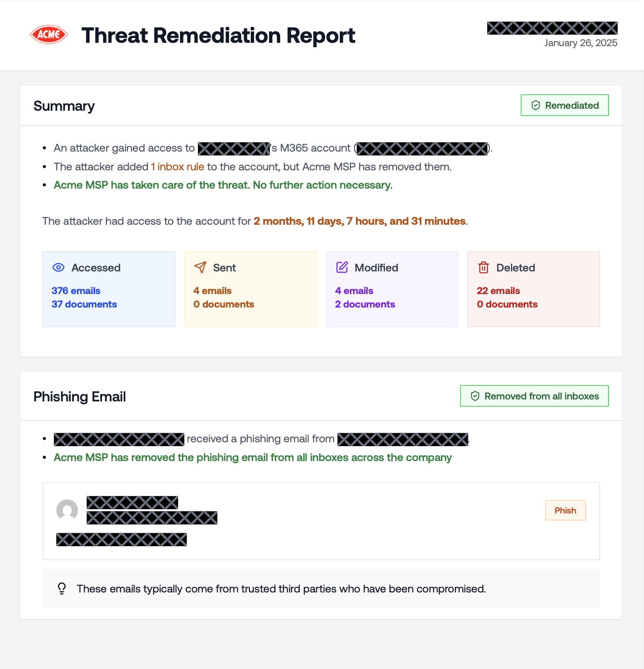This screenshot has width=644, height=669.
Task: Select the pencil icon on the Modified card
Action: 342,267
